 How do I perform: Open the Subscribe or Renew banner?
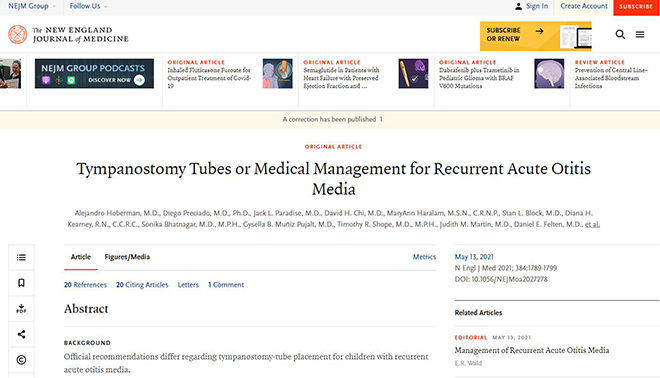[536, 36]
